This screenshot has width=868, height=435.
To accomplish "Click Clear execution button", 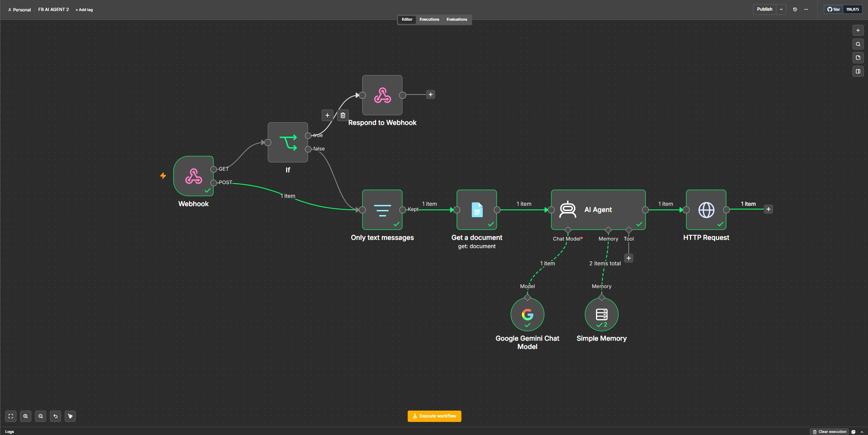I will tap(829, 432).
